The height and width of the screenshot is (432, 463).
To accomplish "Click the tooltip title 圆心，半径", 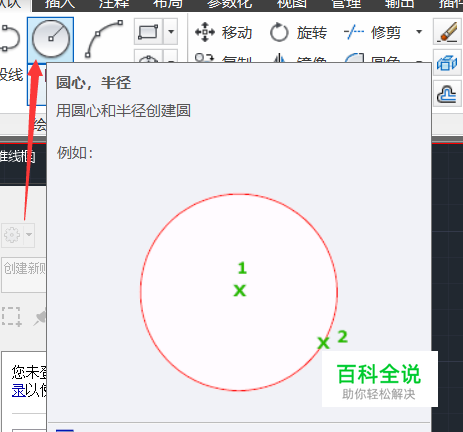I will tap(93, 83).
